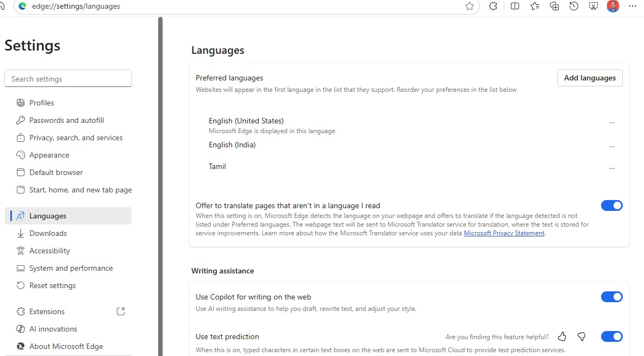Go to Privacy, search, and services settings
Screen dimensions: 644x356
pyautogui.click(x=76, y=138)
